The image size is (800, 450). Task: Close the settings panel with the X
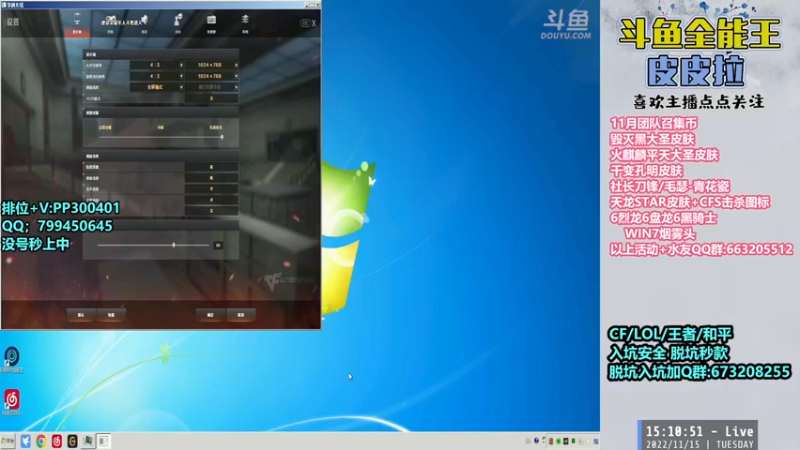[x=314, y=23]
